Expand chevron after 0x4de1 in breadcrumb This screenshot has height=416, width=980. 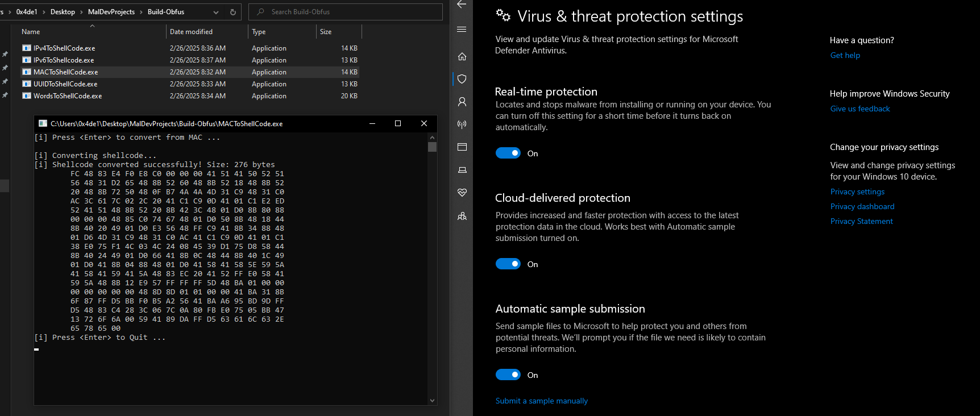click(44, 12)
